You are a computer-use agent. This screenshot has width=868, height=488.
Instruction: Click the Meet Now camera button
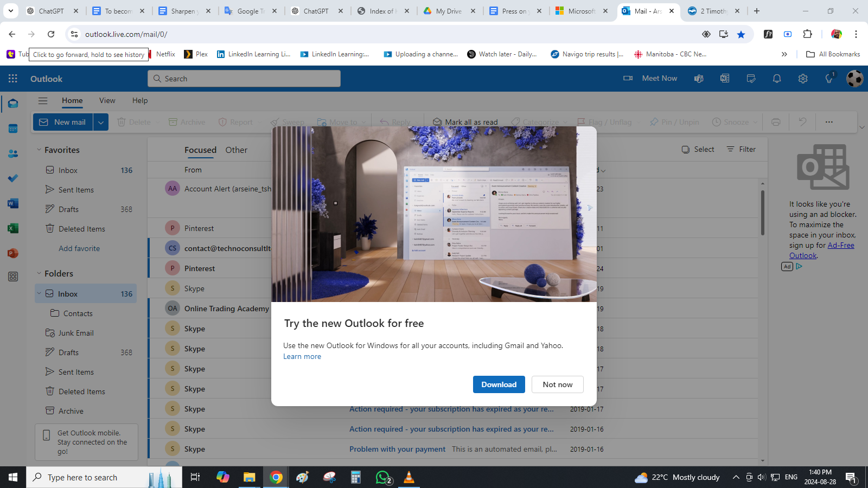650,79
